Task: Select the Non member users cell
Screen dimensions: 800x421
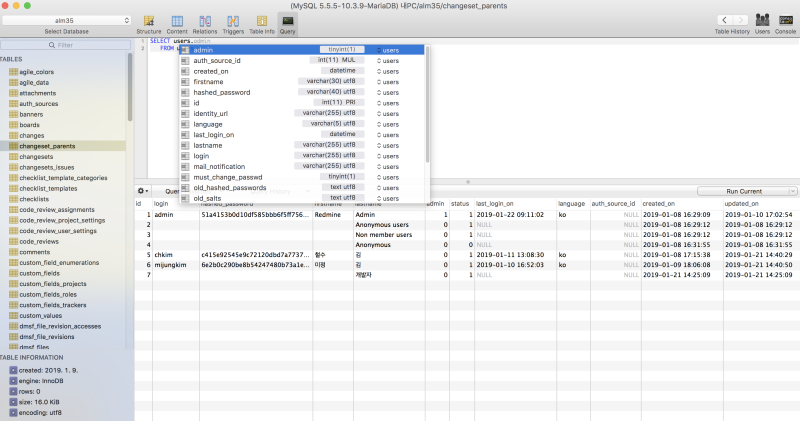Action: (389, 235)
